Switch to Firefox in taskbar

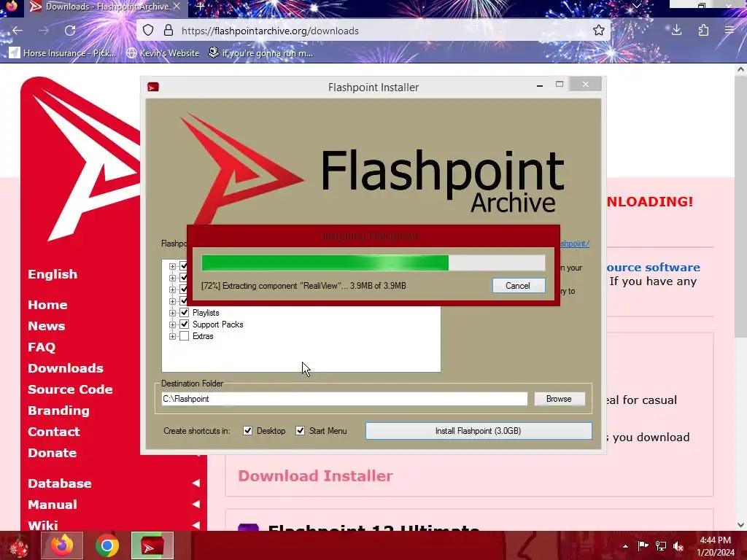[x=62, y=545]
